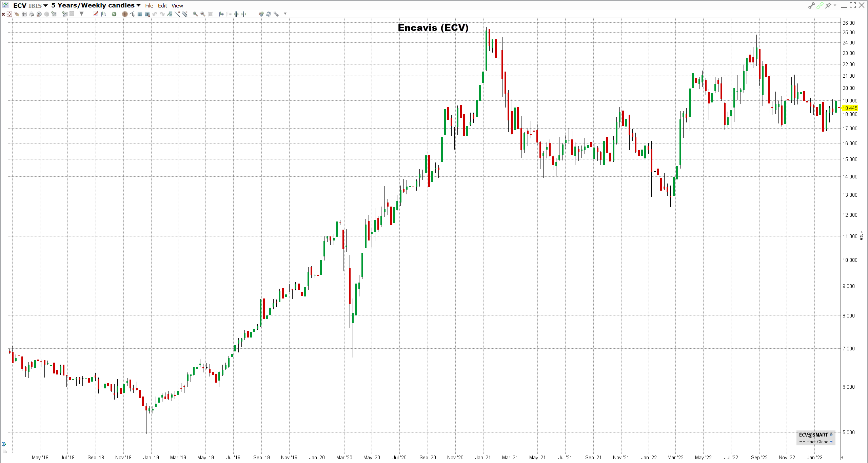Expand the small toolbar overflow arrow
Viewport: 868px width, 463px height.
(x=285, y=14)
